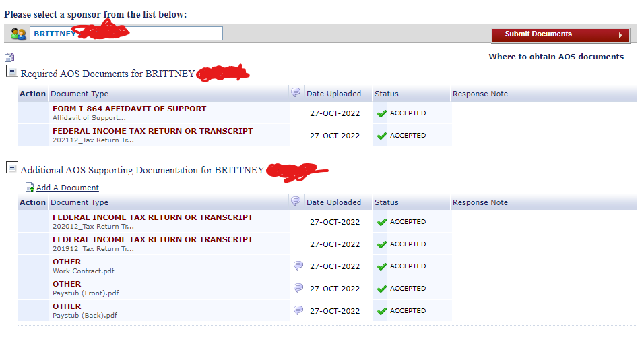Open FORM I-864 AFFIDAVIT OF SUPPORT document
This screenshot has height=340, width=644.
pos(129,109)
